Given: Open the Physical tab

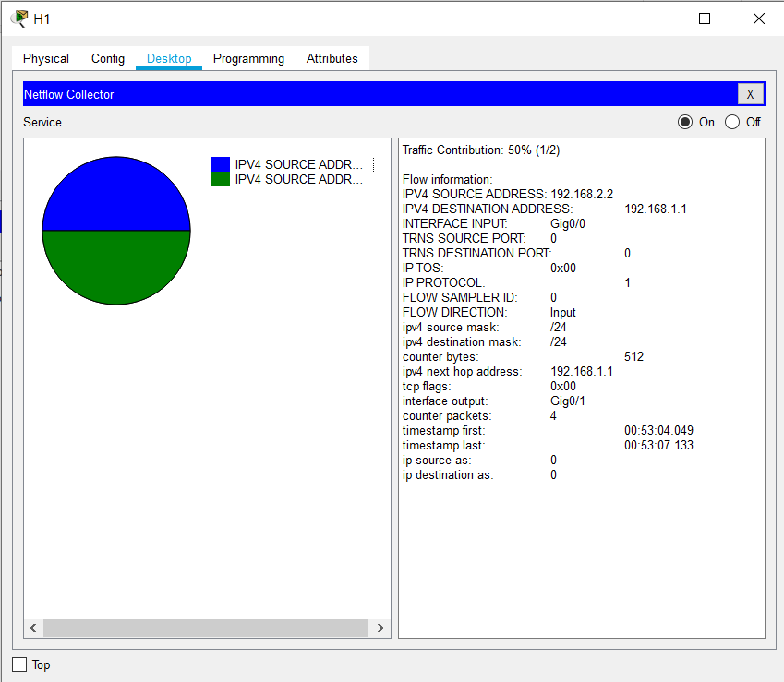Looking at the screenshot, I should (x=46, y=58).
